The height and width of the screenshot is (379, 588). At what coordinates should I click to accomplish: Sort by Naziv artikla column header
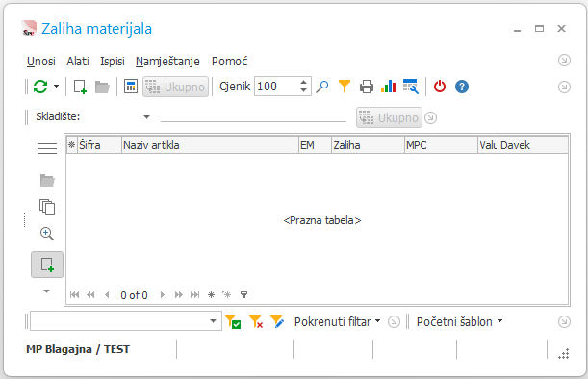click(x=210, y=145)
